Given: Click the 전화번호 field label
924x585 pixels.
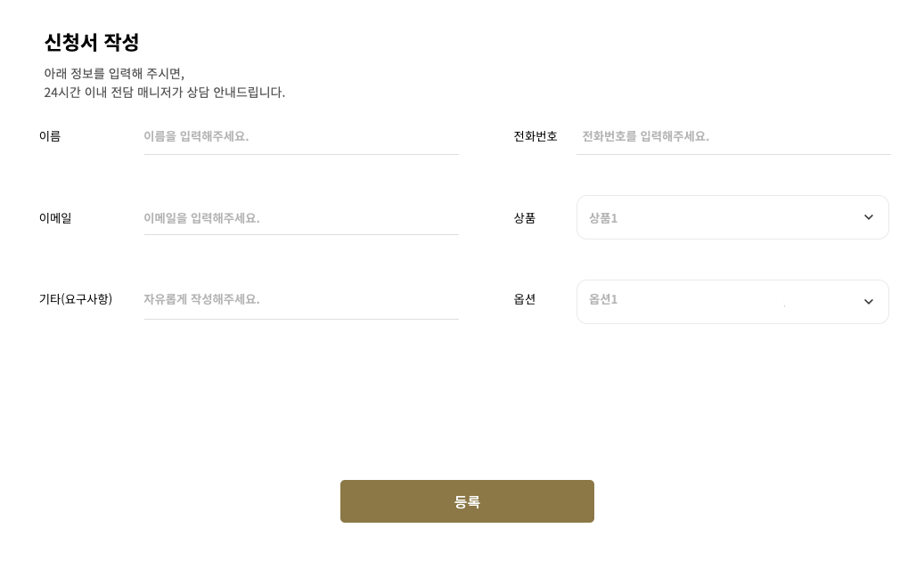Looking at the screenshot, I should [536, 136].
